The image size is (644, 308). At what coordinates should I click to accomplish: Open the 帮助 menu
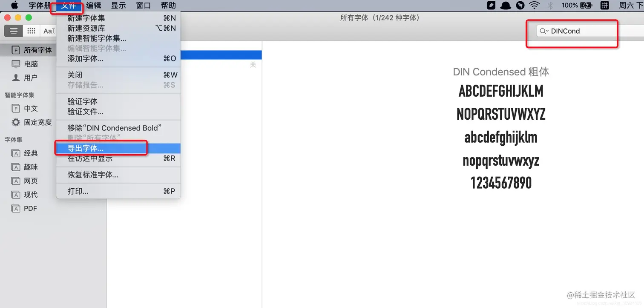(x=169, y=6)
